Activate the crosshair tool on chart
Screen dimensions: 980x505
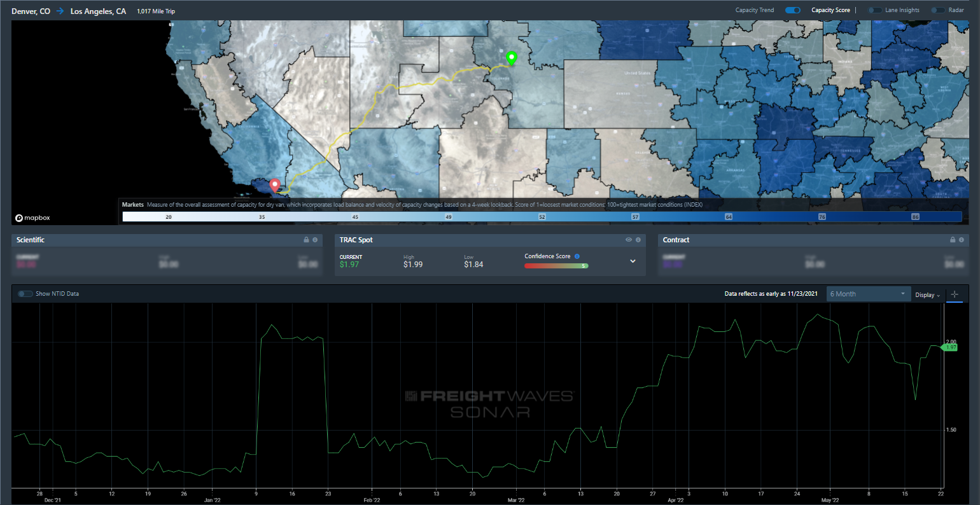(x=955, y=294)
